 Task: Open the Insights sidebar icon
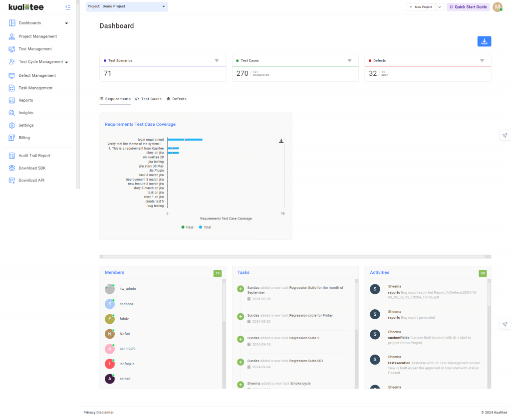pos(12,113)
